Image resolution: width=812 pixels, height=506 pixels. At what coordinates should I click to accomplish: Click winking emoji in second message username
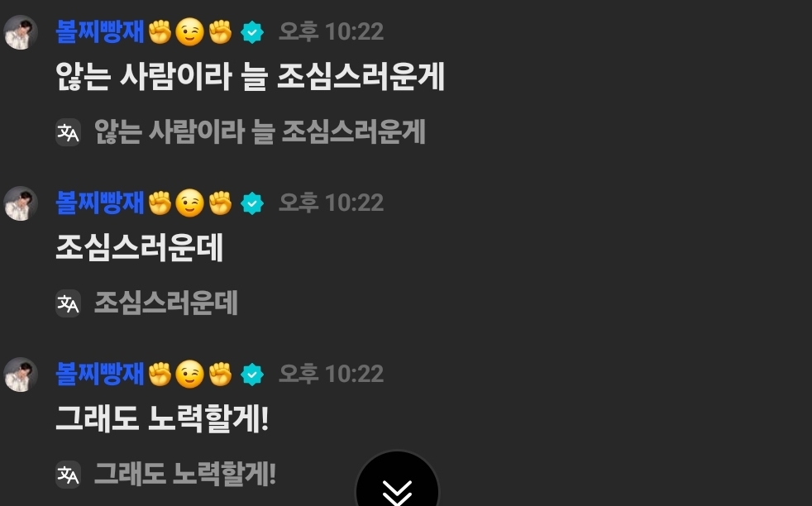(189, 203)
